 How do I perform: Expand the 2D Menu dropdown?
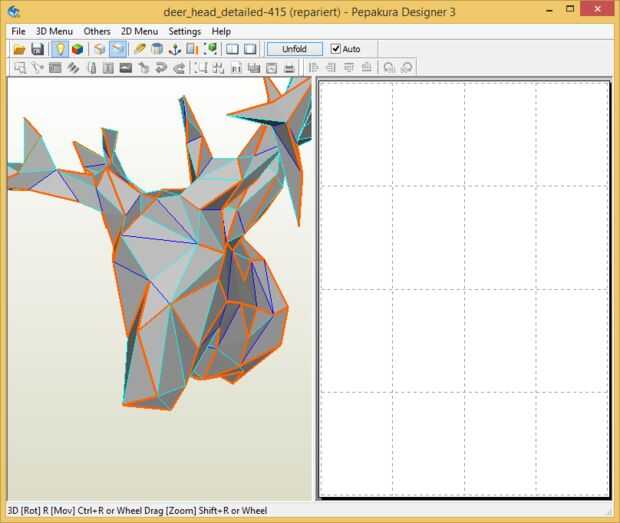click(x=139, y=31)
